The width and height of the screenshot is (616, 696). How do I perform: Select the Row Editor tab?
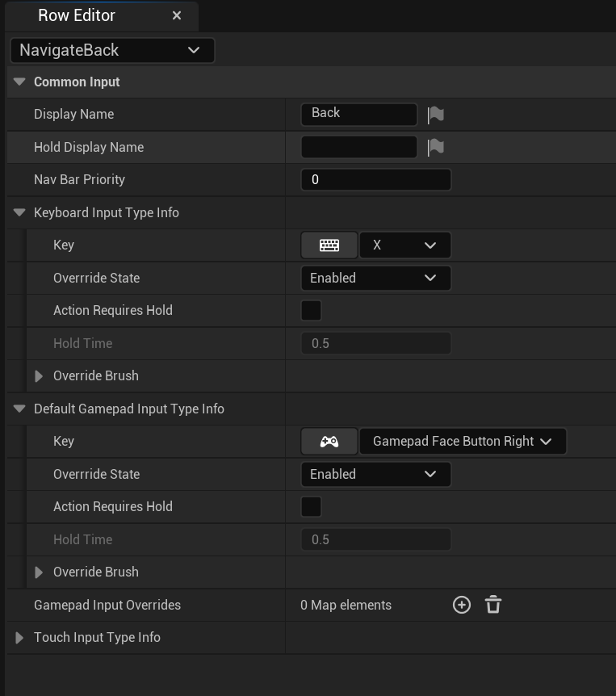pyautogui.click(x=77, y=15)
